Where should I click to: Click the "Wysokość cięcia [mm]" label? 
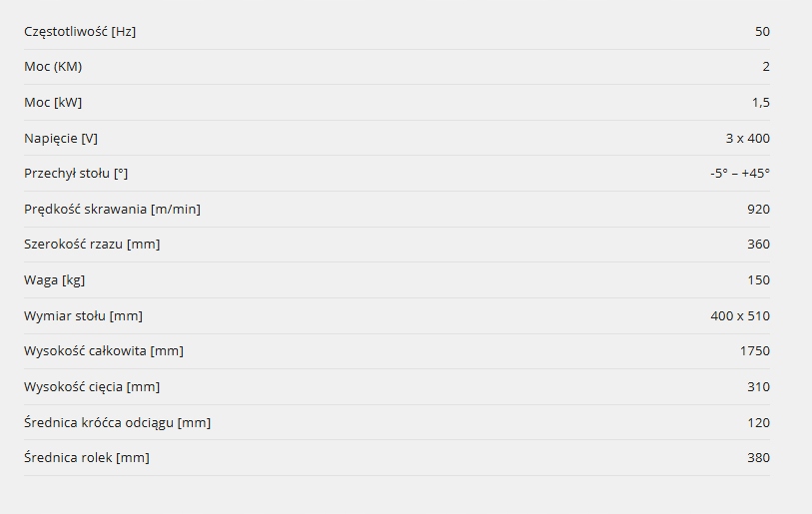tap(92, 386)
